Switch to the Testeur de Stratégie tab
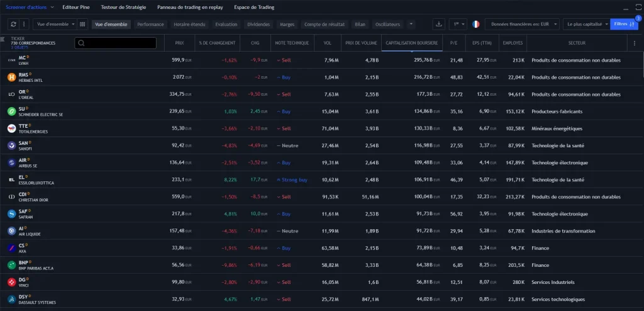 coord(123,7)
